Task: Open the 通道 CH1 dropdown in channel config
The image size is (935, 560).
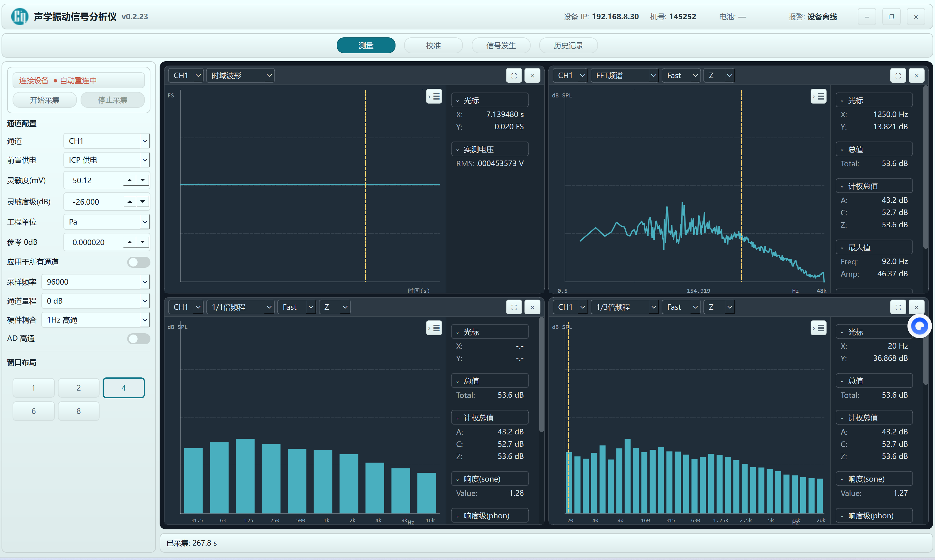Action: click(x=106, y=141)
